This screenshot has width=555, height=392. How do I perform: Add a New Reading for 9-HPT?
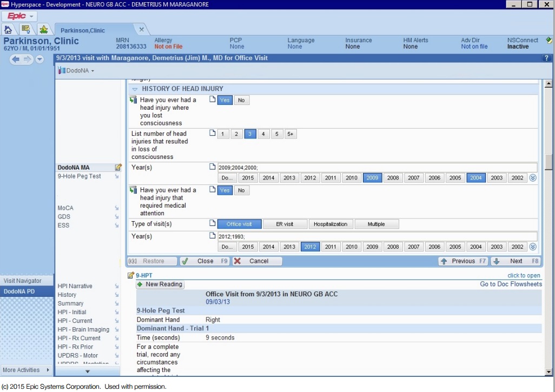(160, 284)
